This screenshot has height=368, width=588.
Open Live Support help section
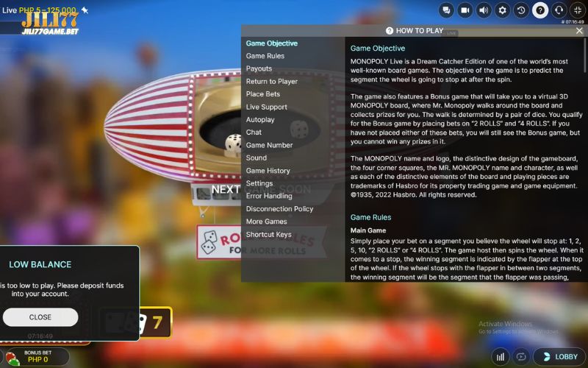266,107
